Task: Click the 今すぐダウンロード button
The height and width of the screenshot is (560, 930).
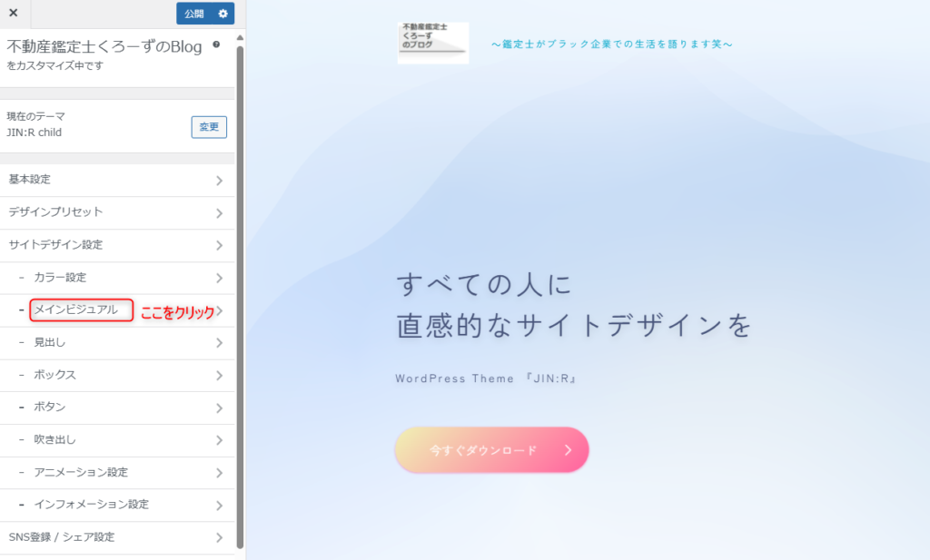Action: coord(491,450)
